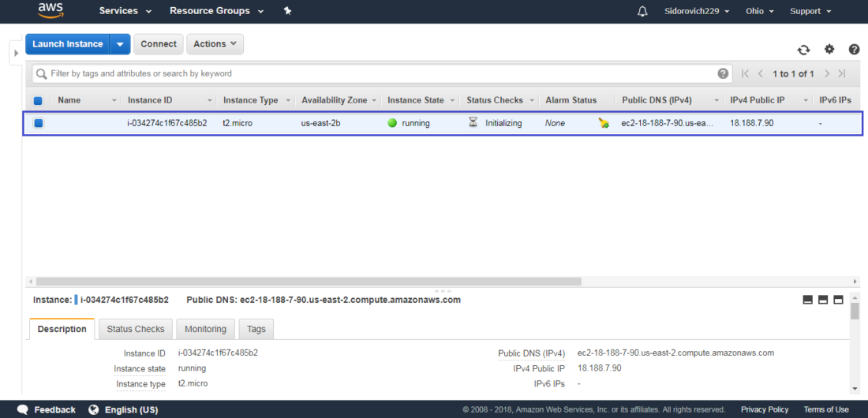
Task: Open the AWS home logo
Action: 52,10
